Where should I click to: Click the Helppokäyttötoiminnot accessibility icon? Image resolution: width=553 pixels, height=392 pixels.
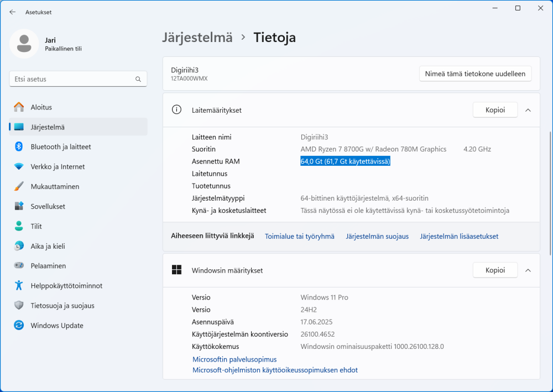click(19, 286)
